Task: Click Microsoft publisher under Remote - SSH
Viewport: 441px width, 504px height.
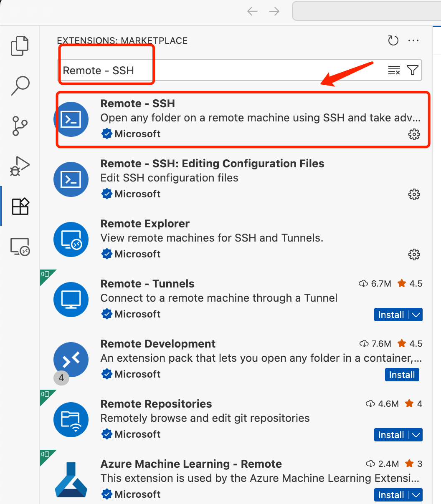Action: pos(137,134)
